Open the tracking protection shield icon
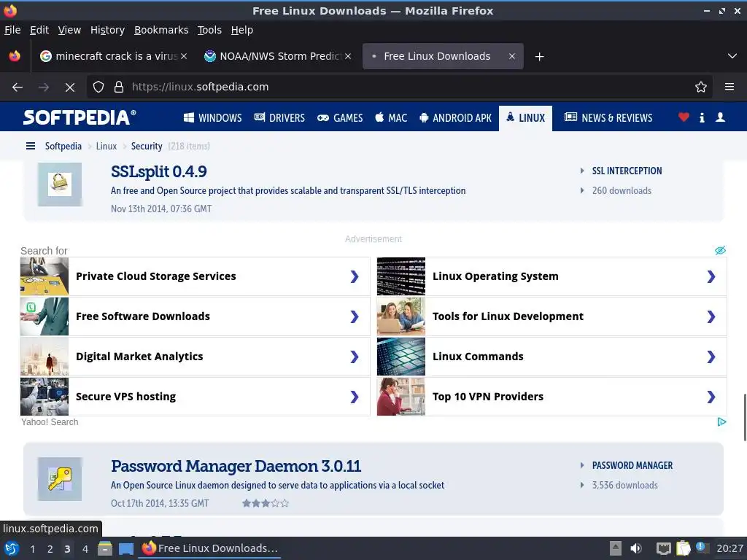The width and height of the screenshot is (747, 560). [x=98, y=87]
